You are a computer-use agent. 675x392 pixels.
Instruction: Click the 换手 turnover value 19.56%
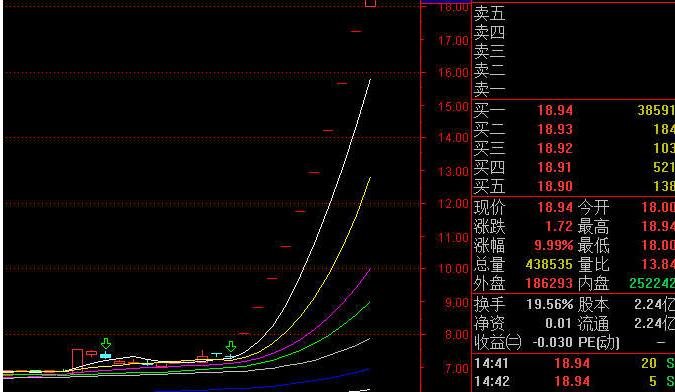[550, 305]
